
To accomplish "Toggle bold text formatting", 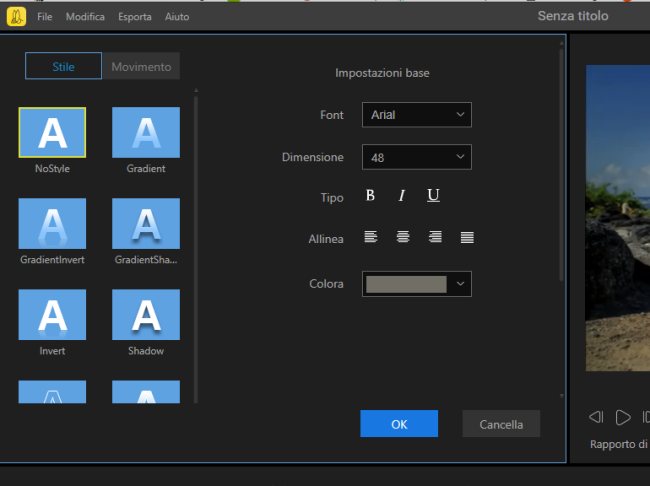I will [x=370, y=196].
